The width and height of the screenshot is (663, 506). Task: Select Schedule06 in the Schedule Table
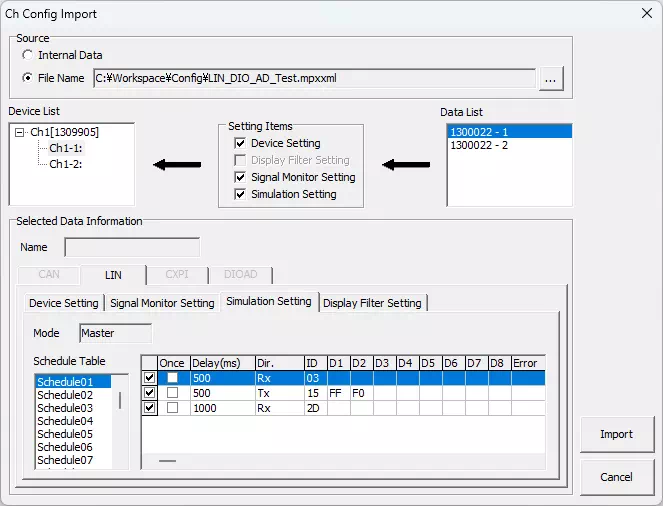point(73,447)
